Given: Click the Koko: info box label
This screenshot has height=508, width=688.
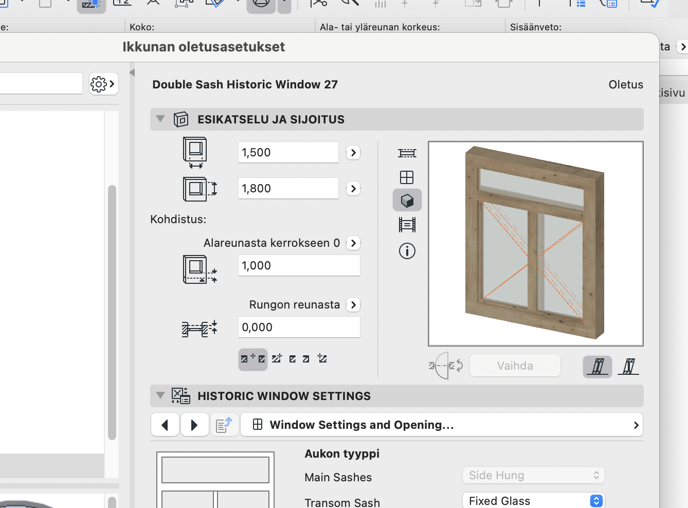Looking at the screenshot, I should pos(142,27).
